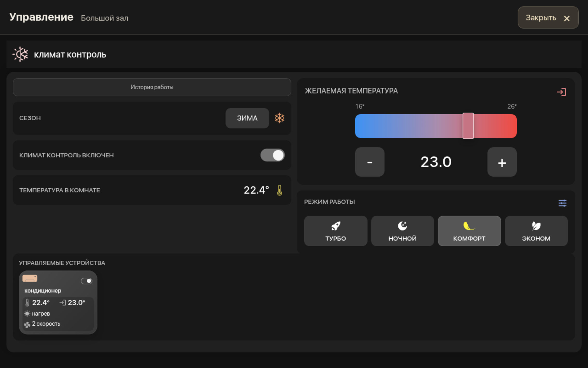Select the НОЧНОЙ mode

click(x=402, y=231)
